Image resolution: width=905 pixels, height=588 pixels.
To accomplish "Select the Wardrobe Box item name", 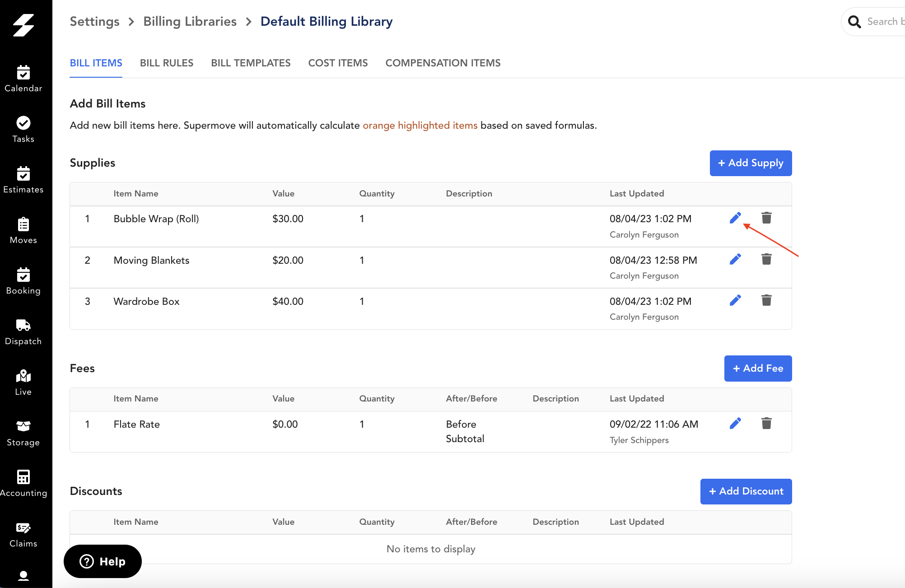I will [x=146, y=301].
